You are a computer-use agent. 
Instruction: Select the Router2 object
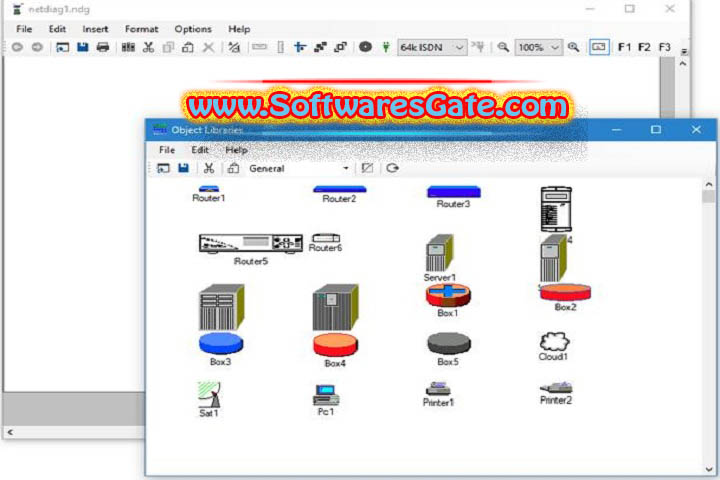click(x=339, y=194)
